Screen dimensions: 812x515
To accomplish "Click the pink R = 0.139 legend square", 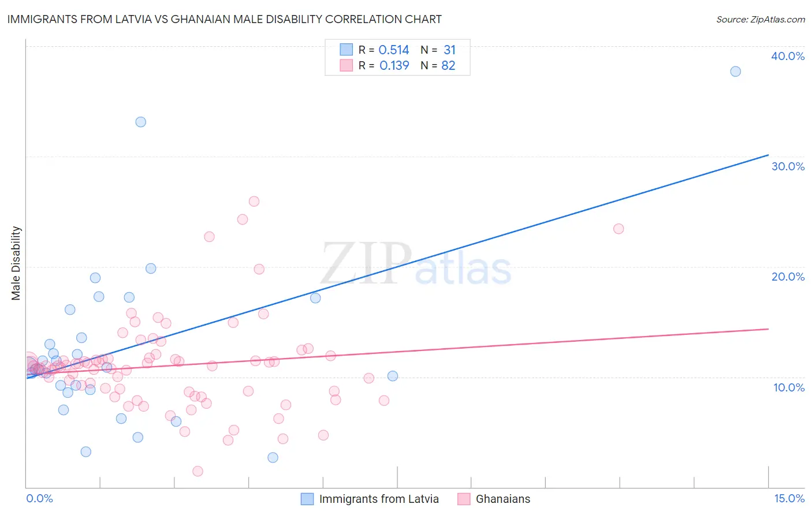I will (346, 65).
